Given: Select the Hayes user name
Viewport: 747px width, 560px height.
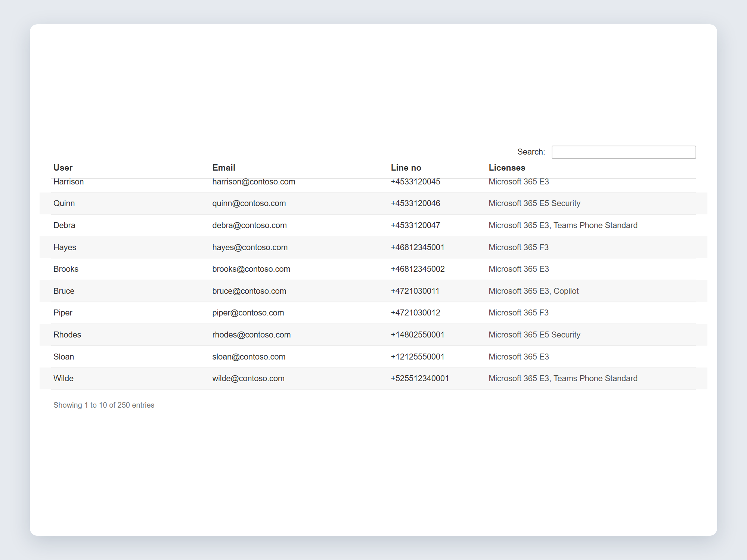Looking at the screenshot, I should click(65, 248).
